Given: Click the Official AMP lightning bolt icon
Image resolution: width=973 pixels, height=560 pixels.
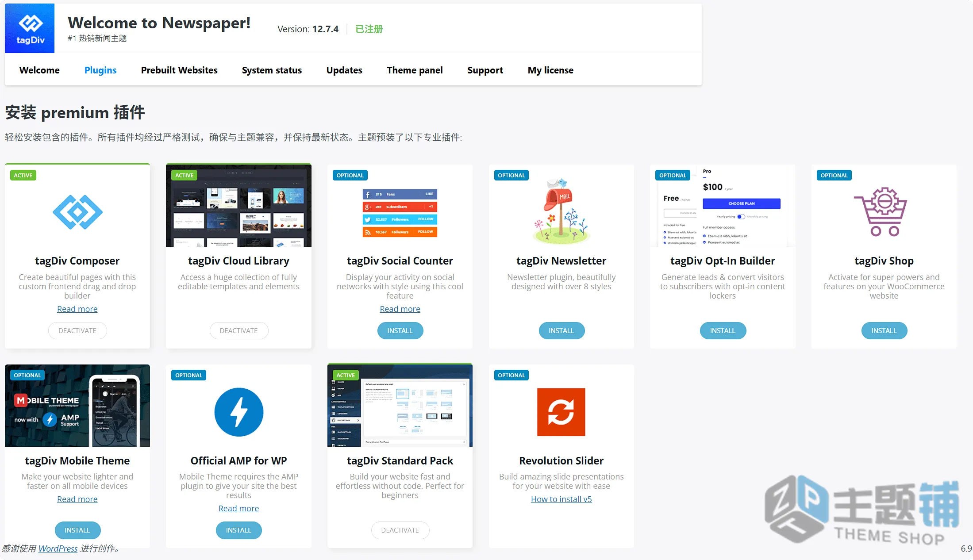Looking at the screenshot, I should click(x=239, y=412).
